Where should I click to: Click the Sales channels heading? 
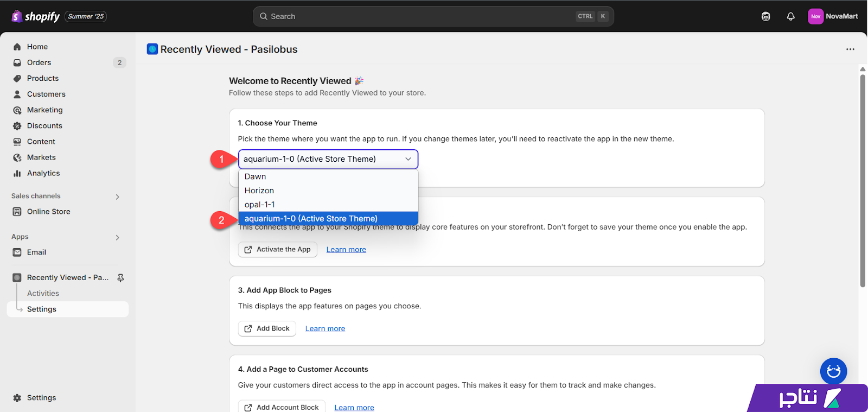pos(36,196)
